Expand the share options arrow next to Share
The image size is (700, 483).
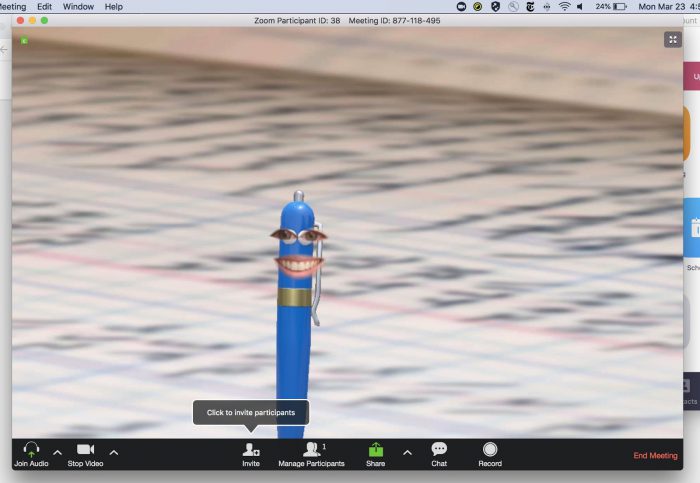point(407,453)
